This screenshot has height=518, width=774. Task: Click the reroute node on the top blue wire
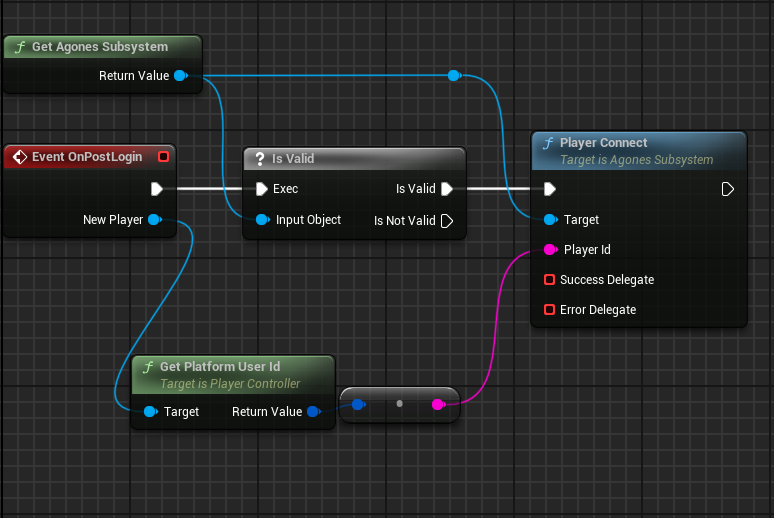pyautogui.click(x=454, y=75)
